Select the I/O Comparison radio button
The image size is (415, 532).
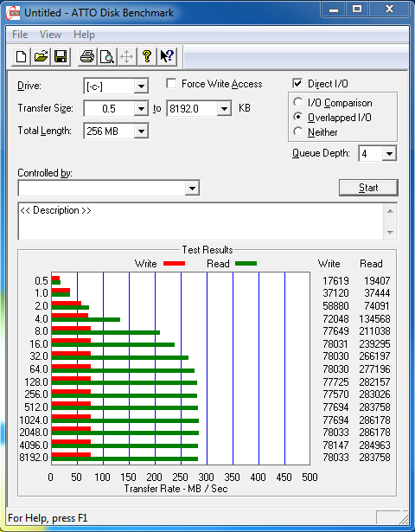coord(298,102)
